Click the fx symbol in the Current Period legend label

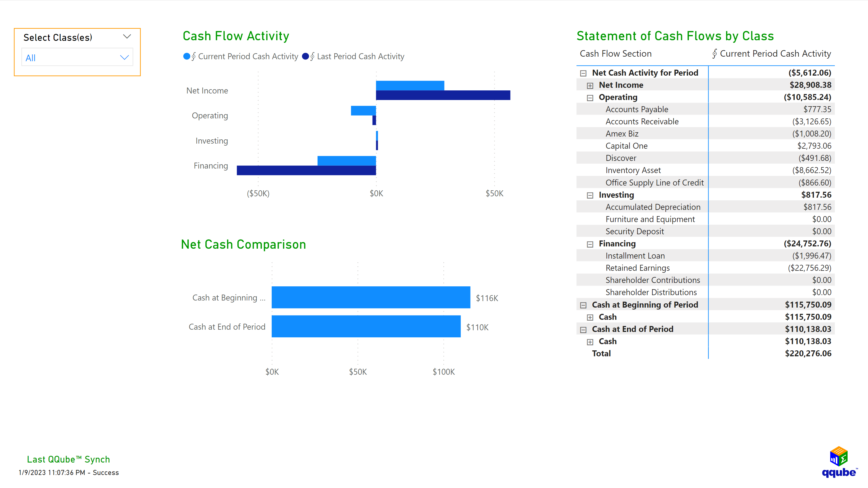coord(193,56)
